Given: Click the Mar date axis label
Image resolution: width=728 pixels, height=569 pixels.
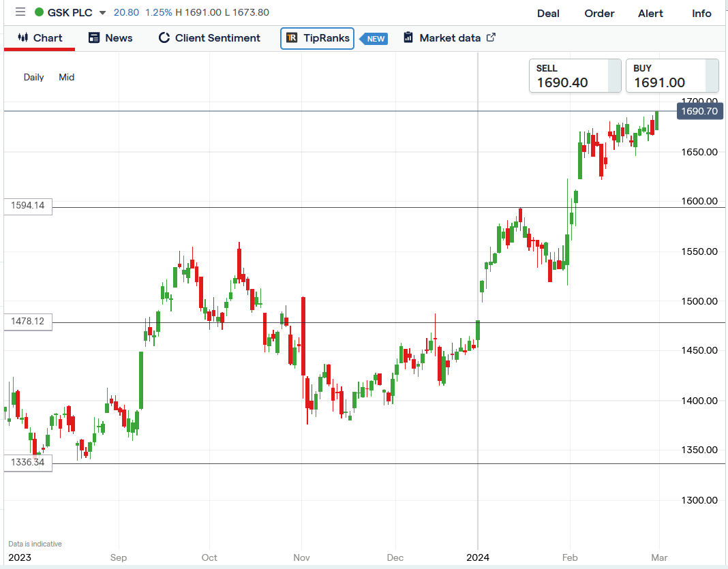Looking at the screenshot, I should point(659,557).
